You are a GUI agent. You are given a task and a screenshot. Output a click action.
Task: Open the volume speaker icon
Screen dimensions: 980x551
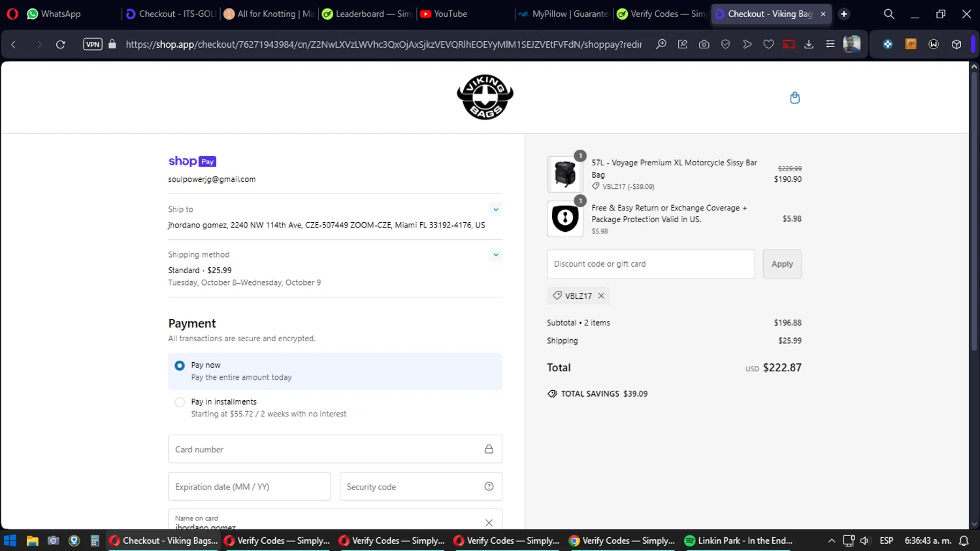865,541
